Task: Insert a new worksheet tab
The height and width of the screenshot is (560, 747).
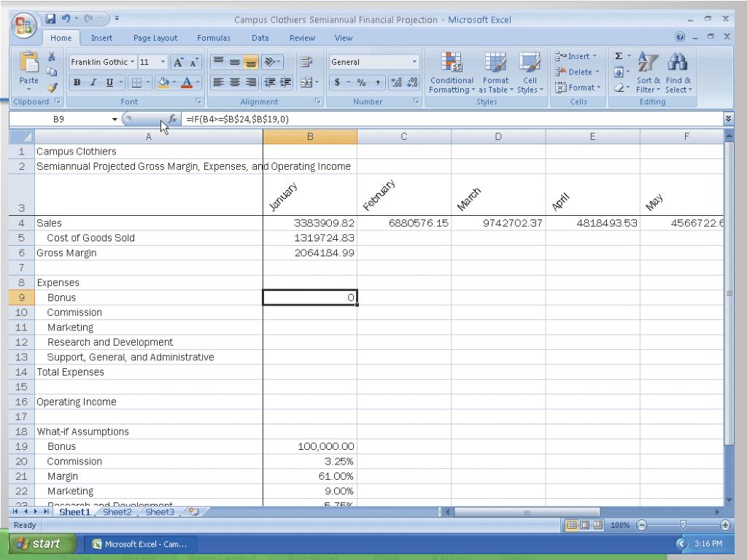Action: (x=193, y=512)
